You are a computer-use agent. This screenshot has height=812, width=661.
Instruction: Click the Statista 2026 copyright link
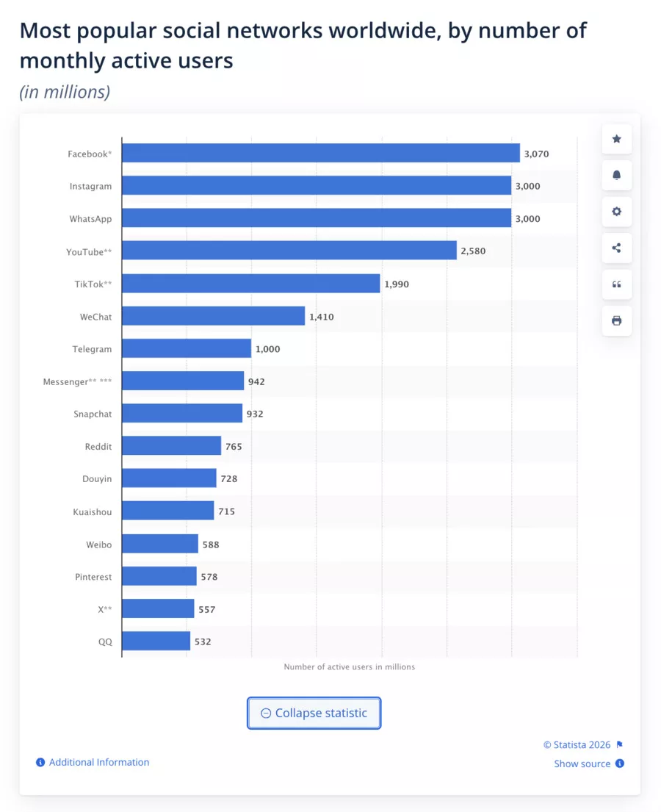[577, 744]
